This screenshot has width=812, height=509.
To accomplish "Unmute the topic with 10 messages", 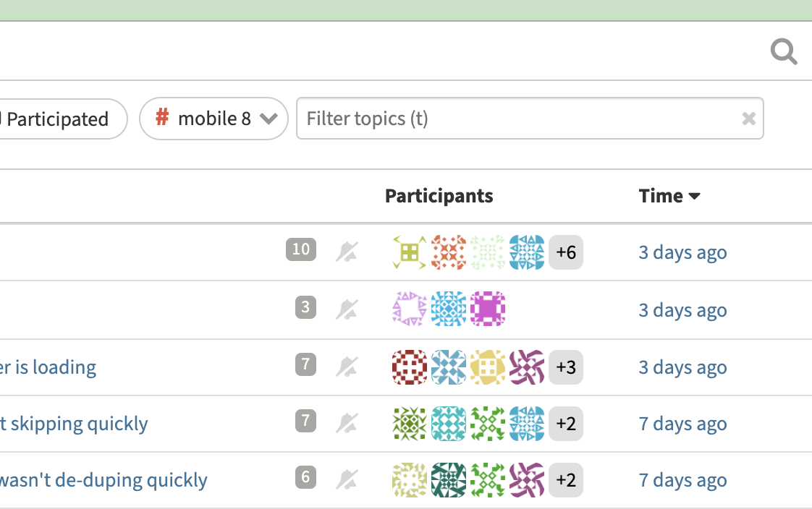I will point(347,252).
